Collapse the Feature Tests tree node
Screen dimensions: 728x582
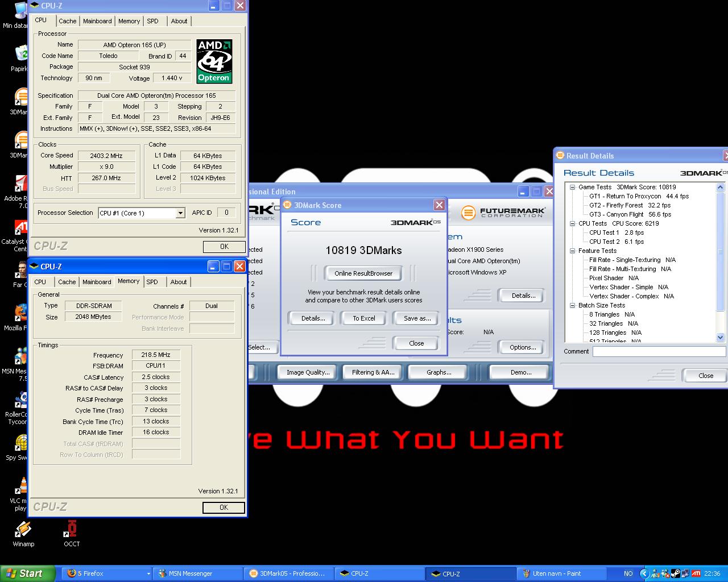click(x=573, y=251)
